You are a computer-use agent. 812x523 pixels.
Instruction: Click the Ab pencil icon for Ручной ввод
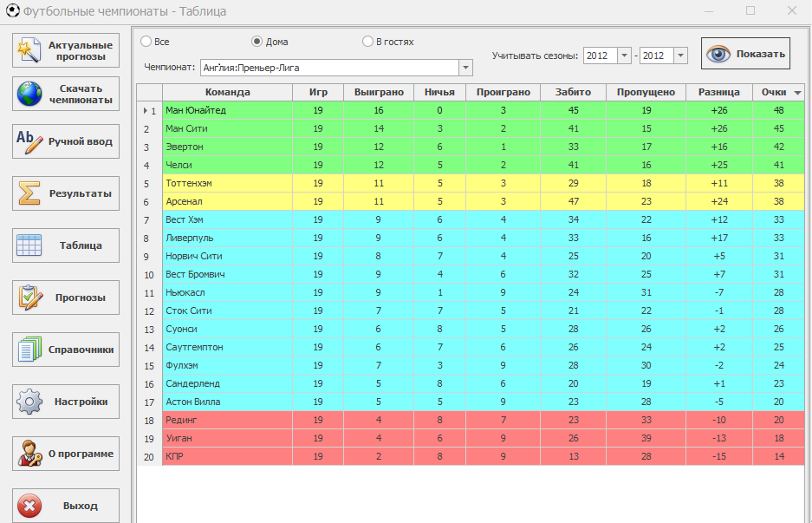pos(29,141)
